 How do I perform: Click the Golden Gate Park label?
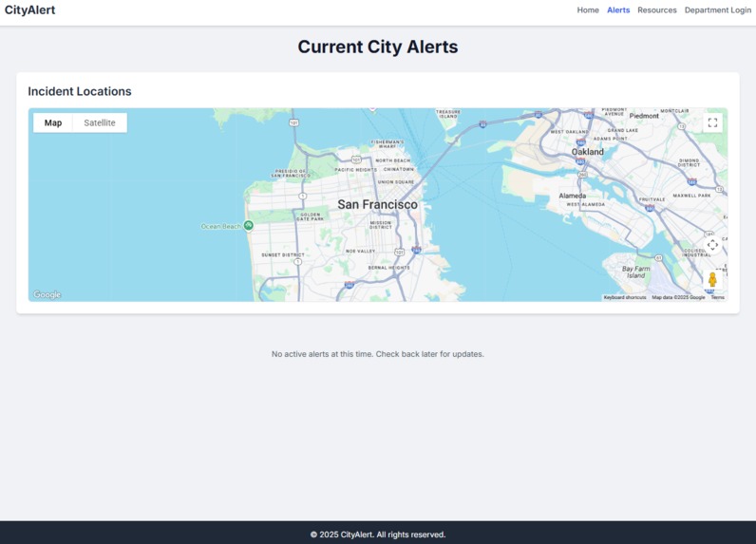(310, 216)
